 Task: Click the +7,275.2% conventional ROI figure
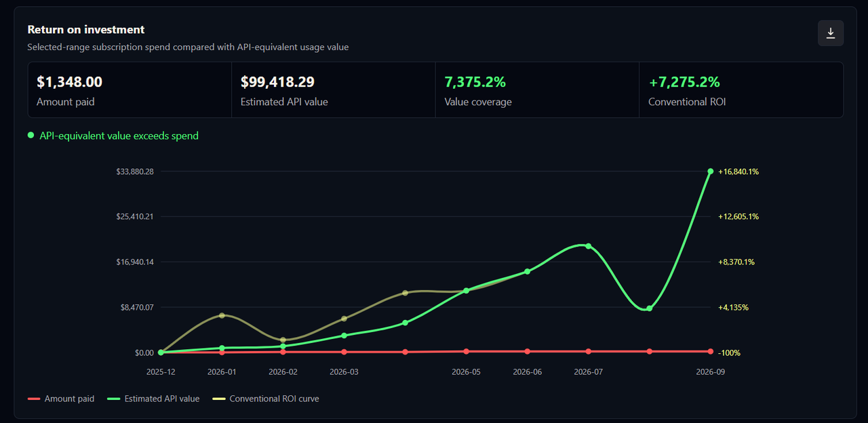684,82
